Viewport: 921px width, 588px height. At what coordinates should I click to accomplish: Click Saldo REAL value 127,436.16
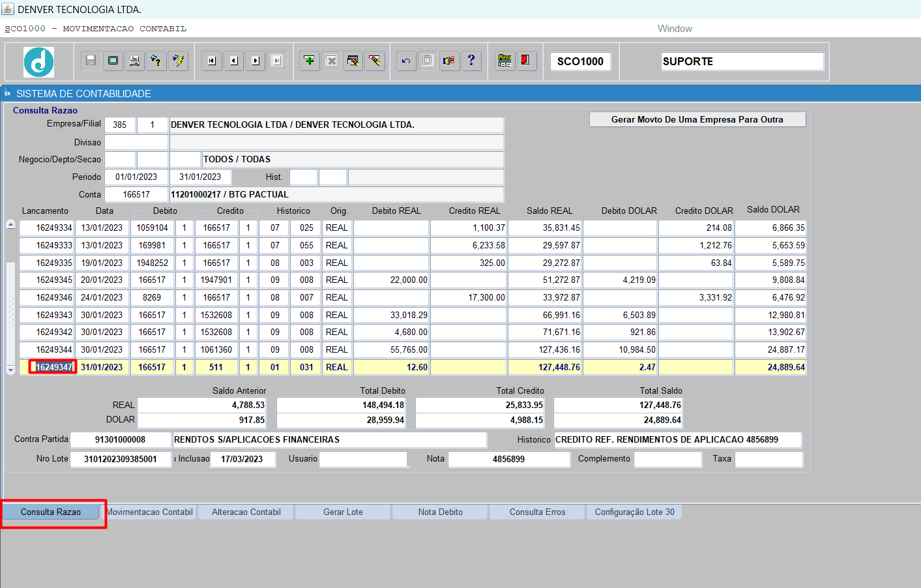(545, 349)
